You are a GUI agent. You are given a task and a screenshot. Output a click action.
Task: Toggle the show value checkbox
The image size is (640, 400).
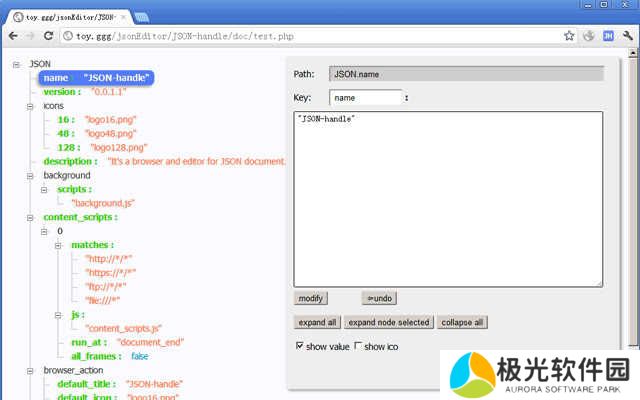coord(299,346)
